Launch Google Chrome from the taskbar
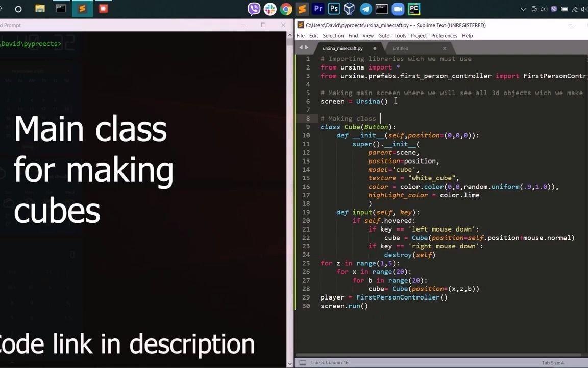This screenshot has height=368, width=588. point(286,9)
